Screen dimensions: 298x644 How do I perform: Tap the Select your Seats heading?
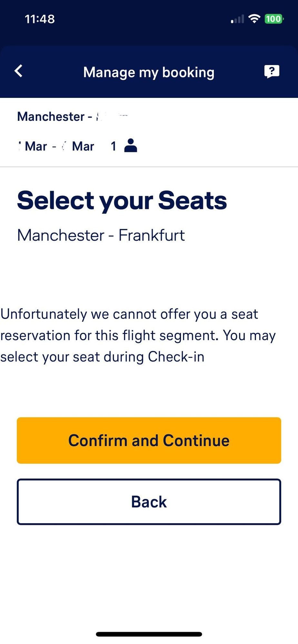122,200
